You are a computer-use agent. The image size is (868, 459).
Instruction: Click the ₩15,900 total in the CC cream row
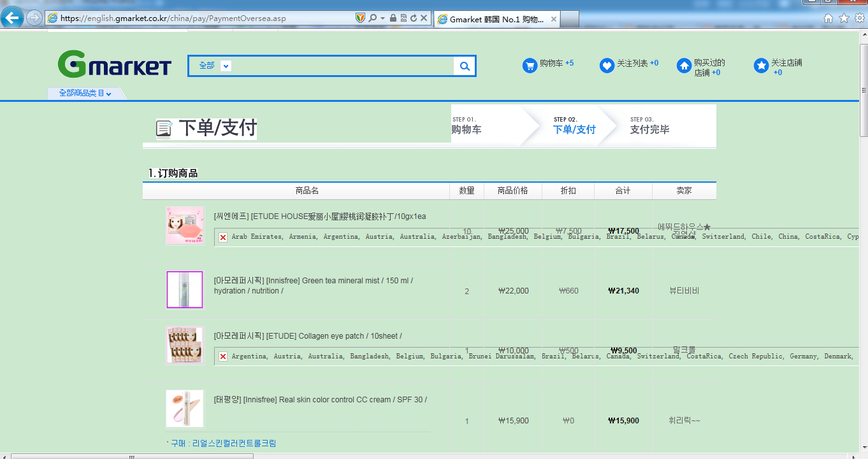(623, 421)
